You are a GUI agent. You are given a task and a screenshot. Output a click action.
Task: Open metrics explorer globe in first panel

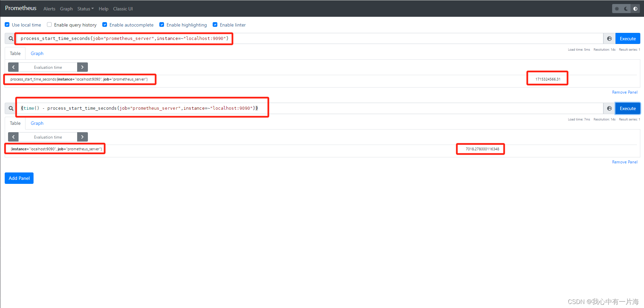pyautogui.click(x=609, y=39)
